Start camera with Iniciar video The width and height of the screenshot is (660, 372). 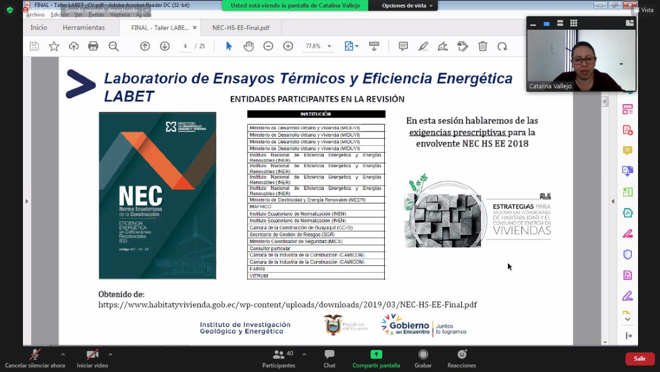(x=92, y=359)
